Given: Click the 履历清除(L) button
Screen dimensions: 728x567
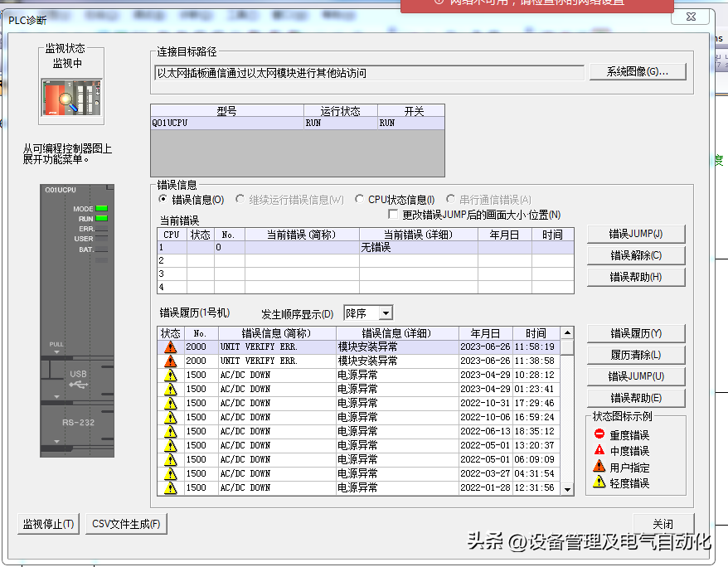Looking at the screenshot, I should coord(636,355).
